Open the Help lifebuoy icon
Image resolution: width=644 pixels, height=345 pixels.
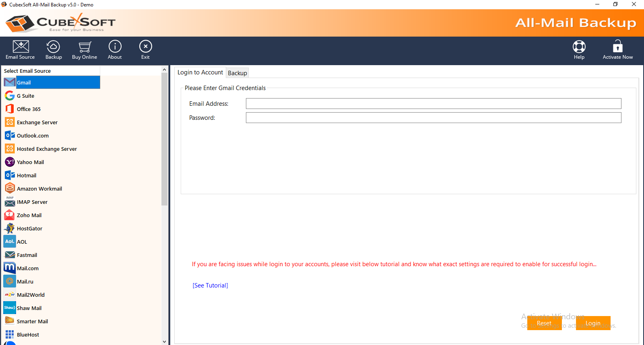pyautogui.click(x=579, y=47)
